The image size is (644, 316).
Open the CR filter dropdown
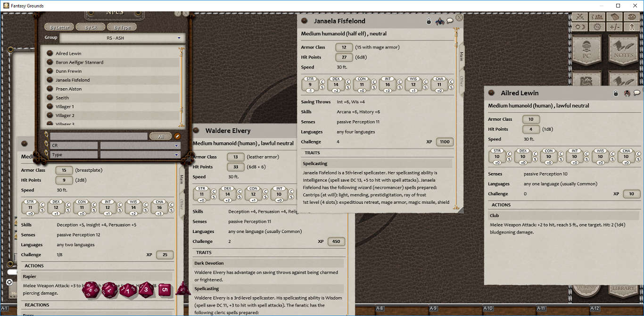pos(140,145)
